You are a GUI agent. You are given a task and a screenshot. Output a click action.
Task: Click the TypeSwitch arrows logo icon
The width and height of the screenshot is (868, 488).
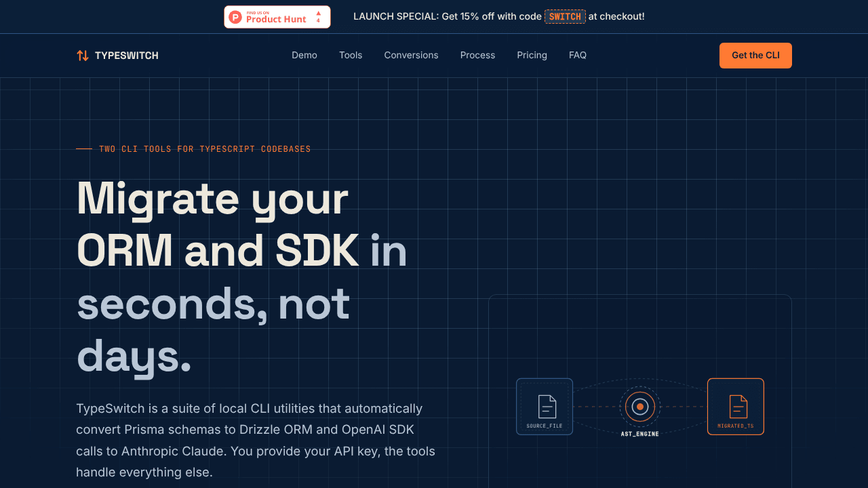(83, 56)
